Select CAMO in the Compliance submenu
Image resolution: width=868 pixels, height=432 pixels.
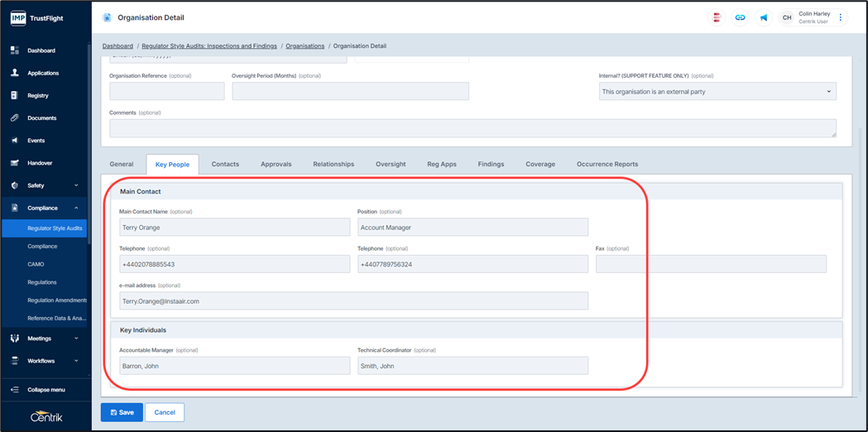[37, 265]
